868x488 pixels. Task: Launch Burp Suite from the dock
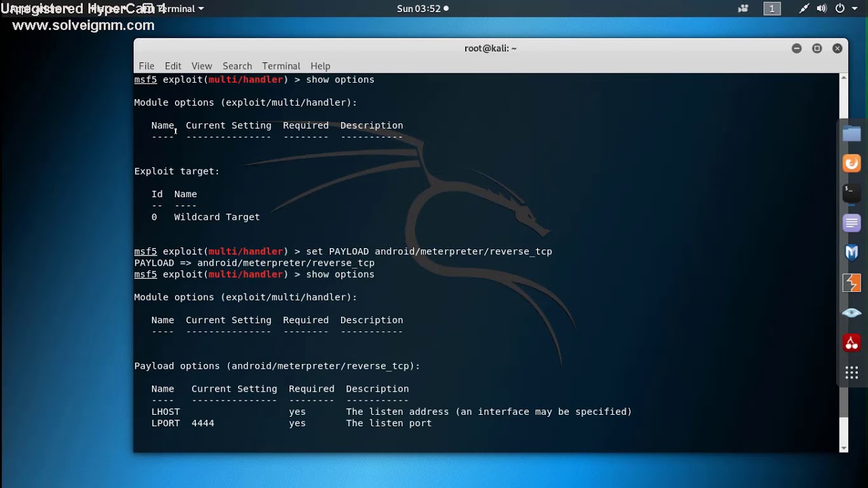pyautogui.click(x=852, y=283)
